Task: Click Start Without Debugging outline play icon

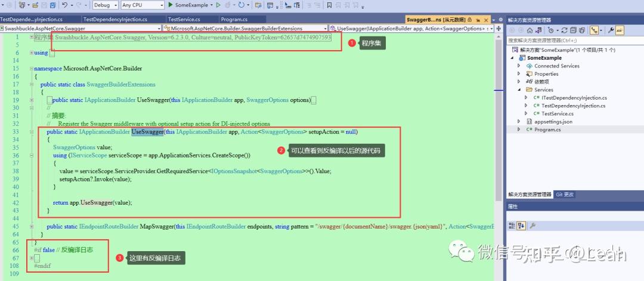Action: coord(218,5)
